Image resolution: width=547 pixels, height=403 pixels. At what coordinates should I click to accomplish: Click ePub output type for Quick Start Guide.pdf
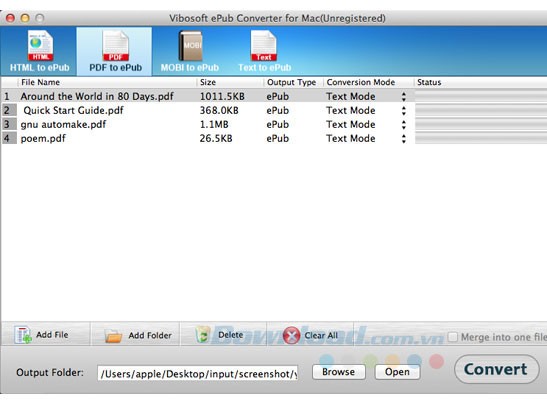pos(278,111)
